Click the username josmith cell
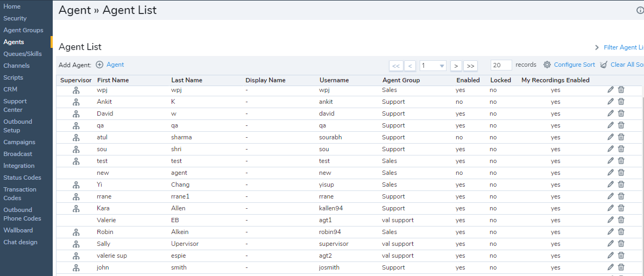 tap(329, 267)
